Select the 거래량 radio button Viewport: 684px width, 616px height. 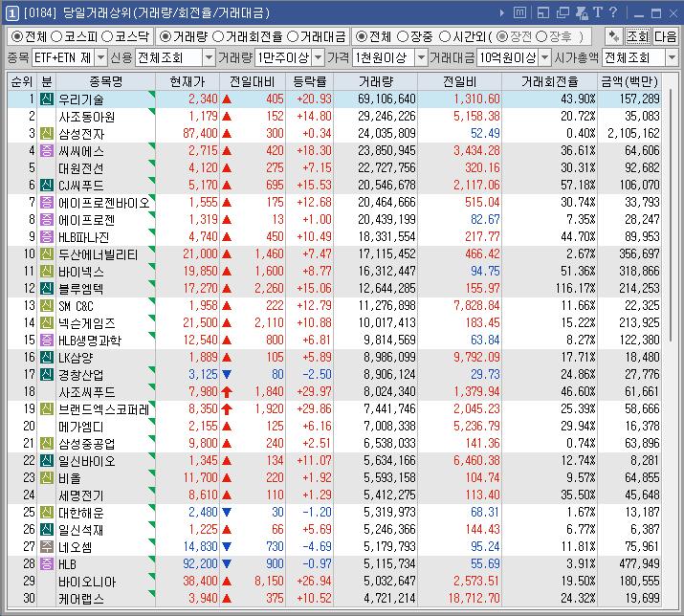165,36
